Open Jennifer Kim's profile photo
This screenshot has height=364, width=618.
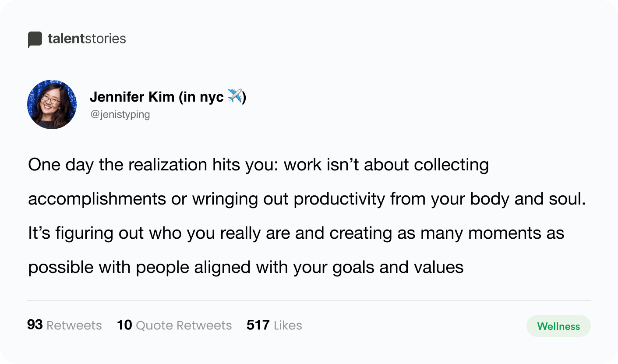click(52, 104)
